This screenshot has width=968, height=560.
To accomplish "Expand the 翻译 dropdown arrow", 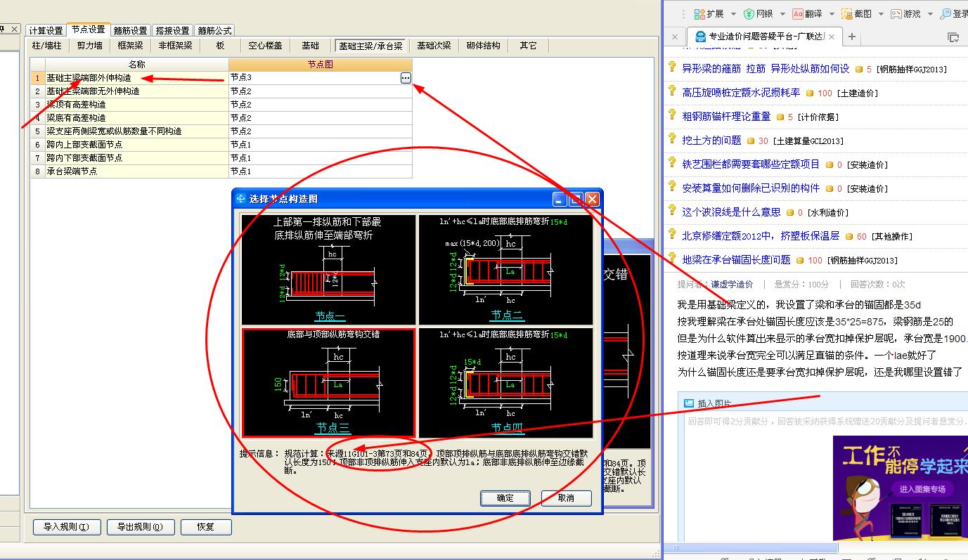I will pyautogui.click(x=831, y=14).
